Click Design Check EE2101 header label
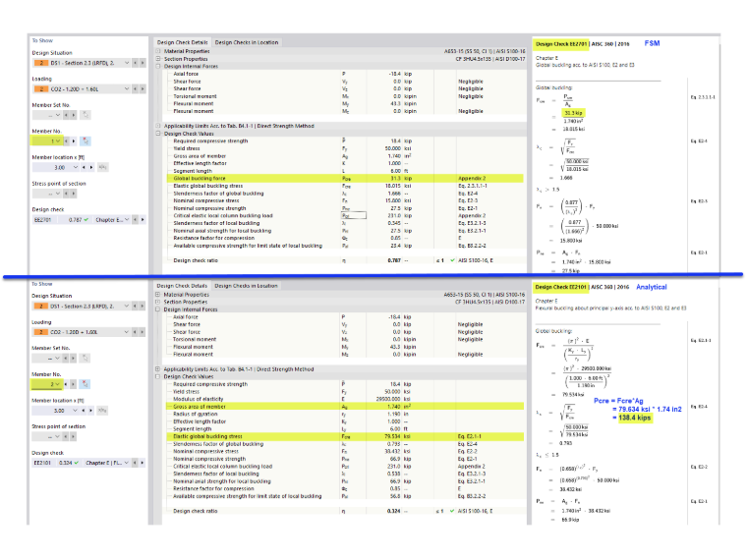This screenshot has width=747, height=560. coord(560,287)
